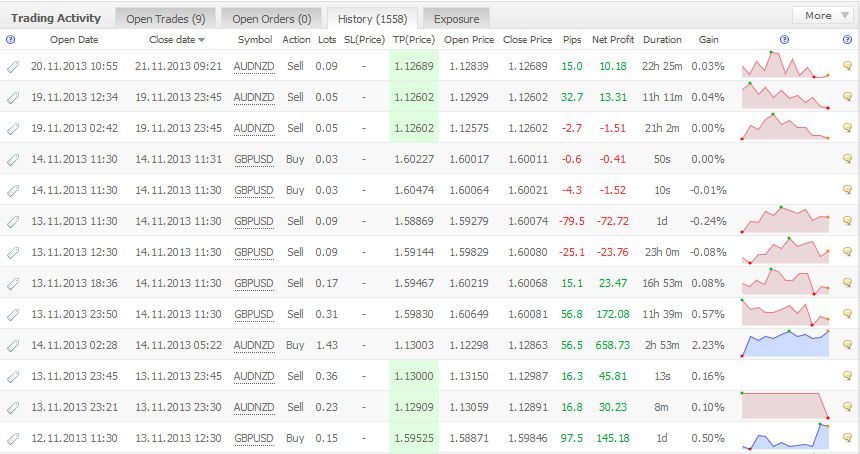Open the Open Orders (0) tab

tap(271, 18)
